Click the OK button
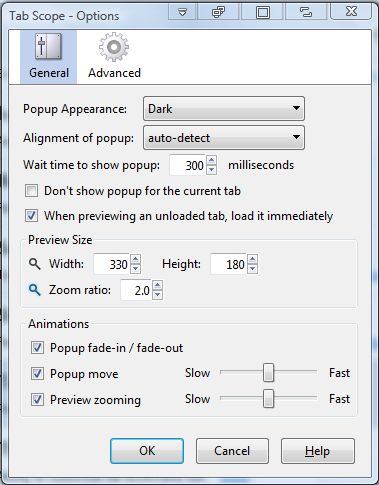The height and width of the screenshot is (485, 379). (x=147, y=451)
